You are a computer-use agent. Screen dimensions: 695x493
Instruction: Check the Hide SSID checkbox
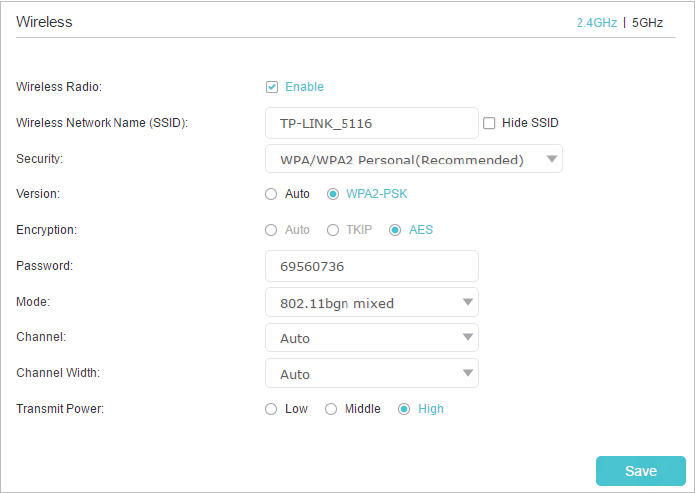[489, 123]
